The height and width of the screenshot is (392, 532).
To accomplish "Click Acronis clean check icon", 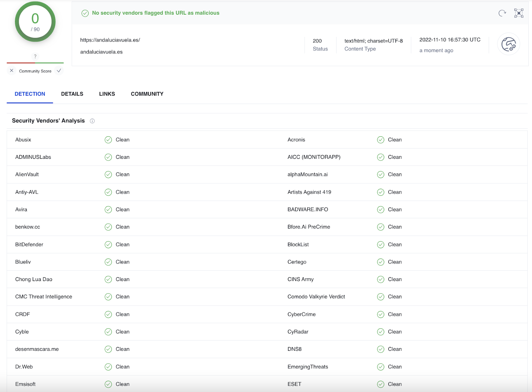I will (381, 140).
